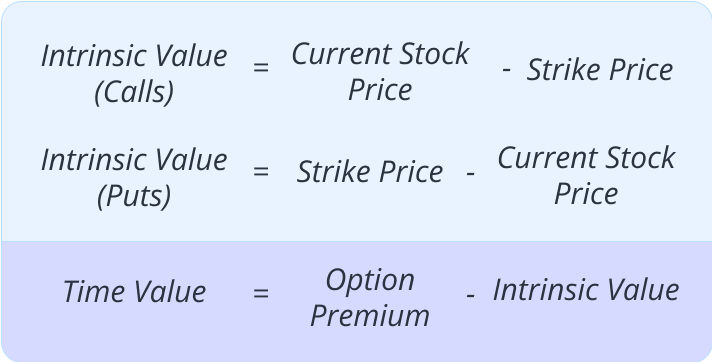Click the word 'Premium' in the purple section
Screen dimensions: 712x362
click(x=370, y=316)
